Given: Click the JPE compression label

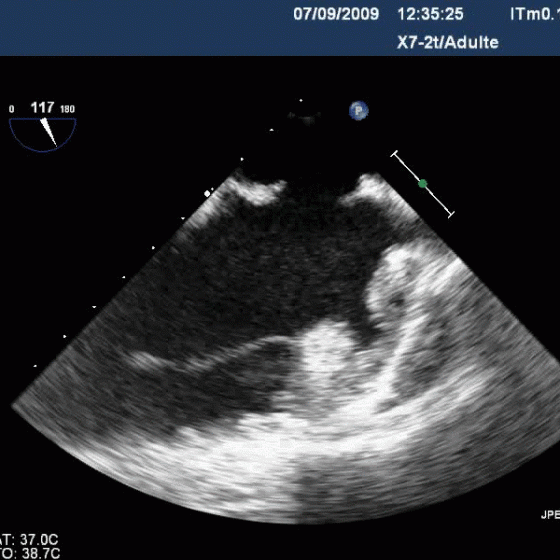Looking at the screenshot, I should [x=550, y=515].
